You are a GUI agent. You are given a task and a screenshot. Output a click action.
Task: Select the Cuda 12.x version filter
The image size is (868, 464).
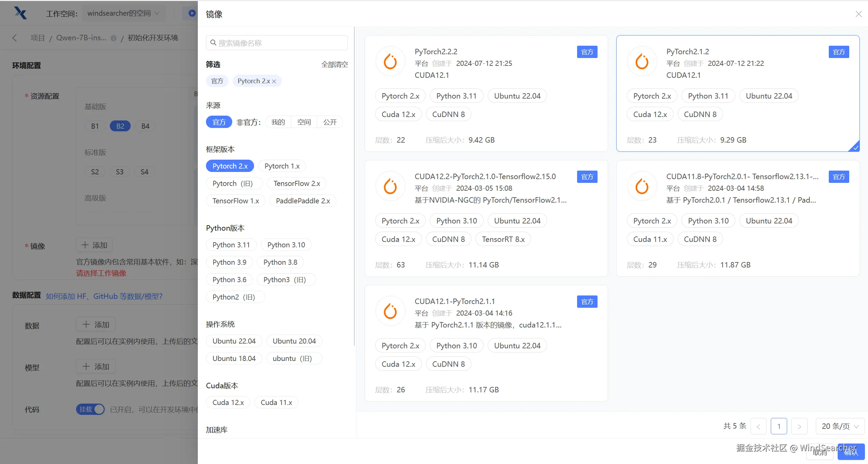tap(228, 403)
